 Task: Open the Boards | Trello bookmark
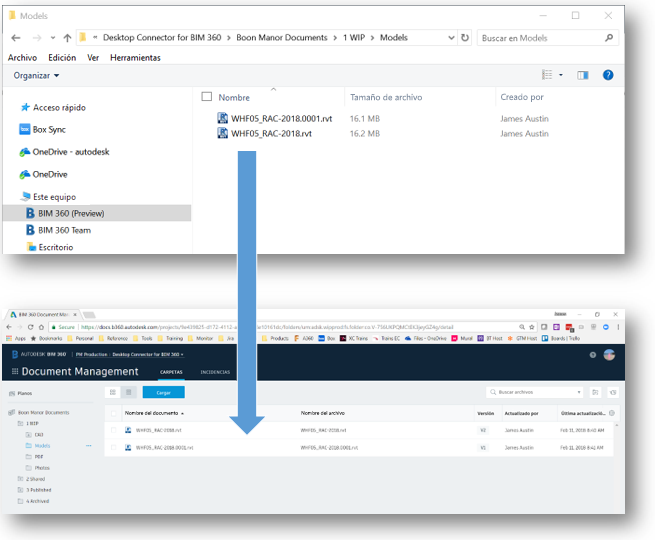click(x=561, y=338)
